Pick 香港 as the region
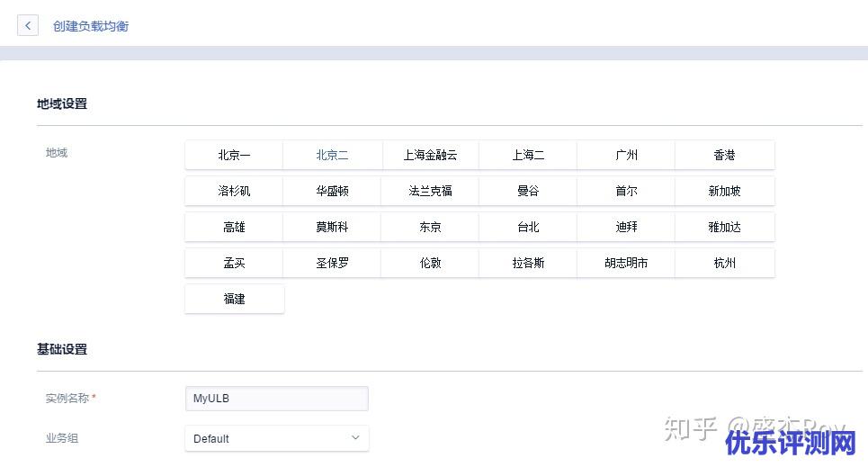This screenshot has height=467, width=868. pyautogui.click(x=724, y=155)
